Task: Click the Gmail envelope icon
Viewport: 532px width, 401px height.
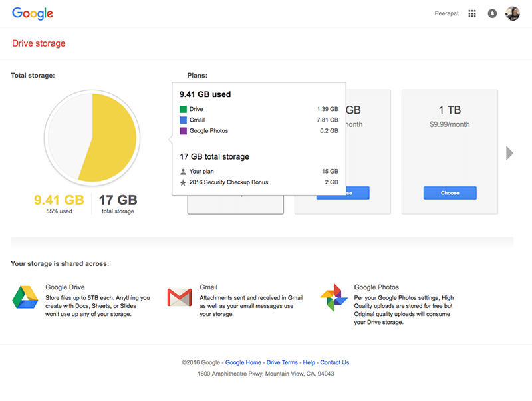Action: click(x=180, y=297)
